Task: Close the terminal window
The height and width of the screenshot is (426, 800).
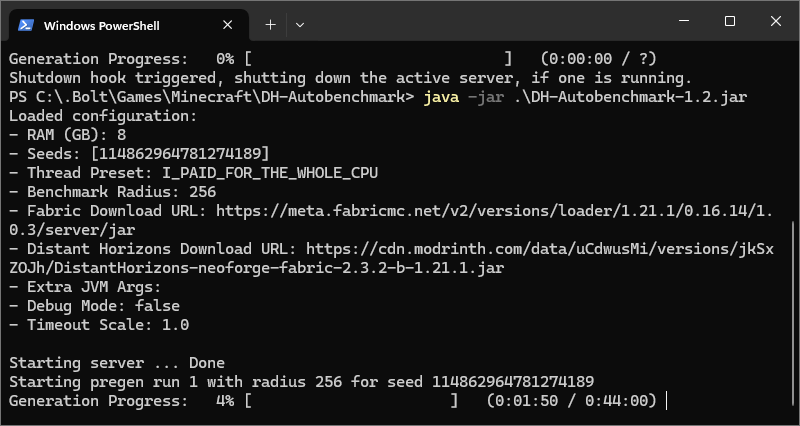Action: click(x=776, y=21)
